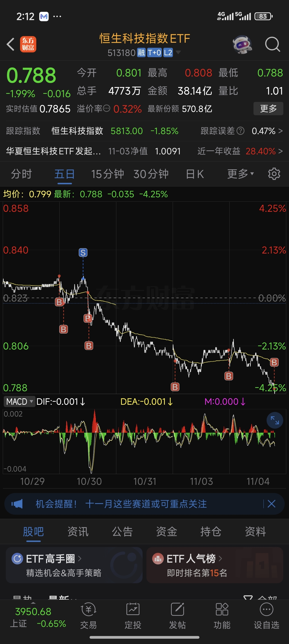Expand stock code dropdown triangle
289x644 pixels.
178,52
